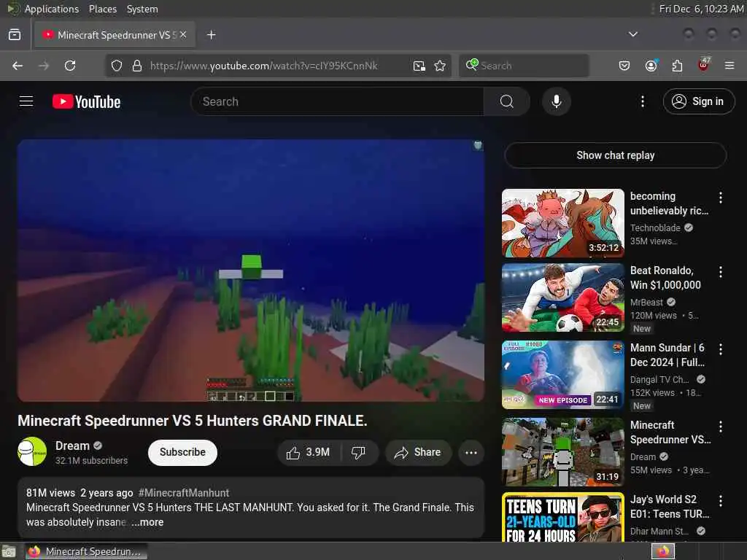Open options menu for Mann Sundar video
The height and width of the screenshot is (560, 747).
720,349
